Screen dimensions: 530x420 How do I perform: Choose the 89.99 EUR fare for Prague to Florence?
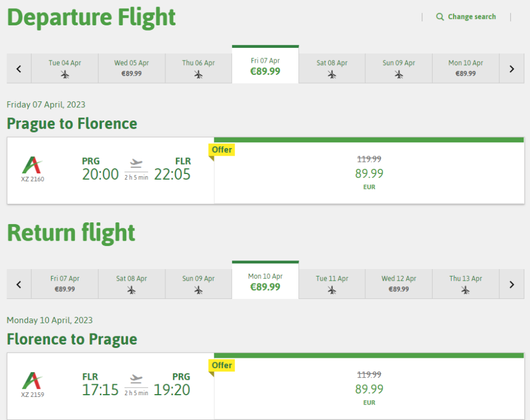369,173
